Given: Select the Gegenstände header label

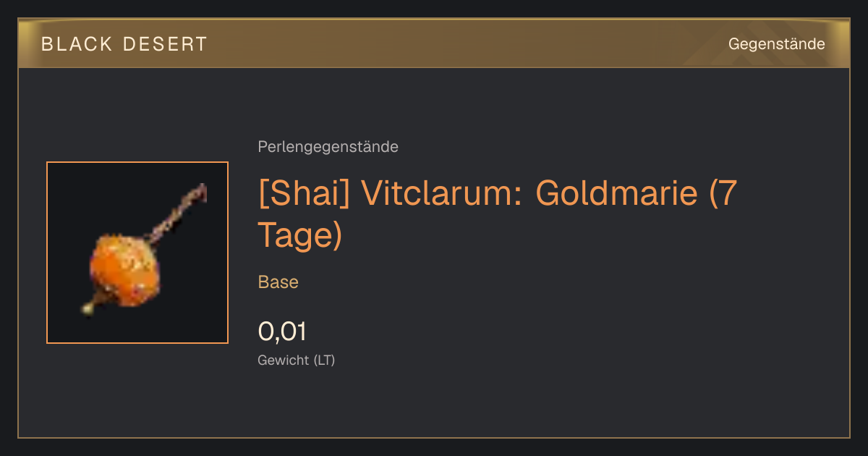Looking at the screenshot, I should click(776, 44).
